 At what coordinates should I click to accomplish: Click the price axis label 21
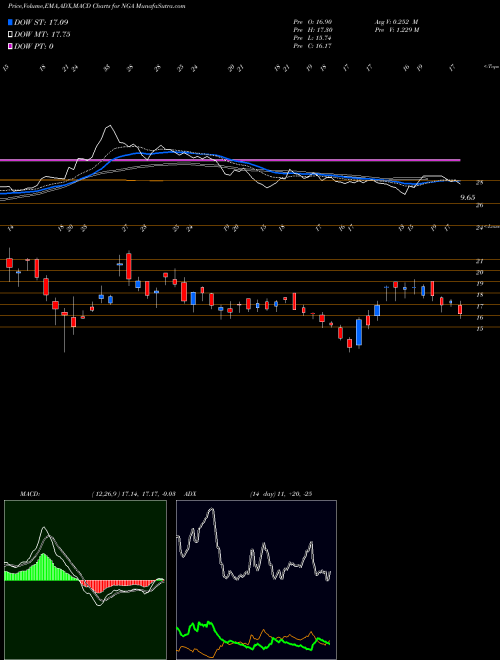pyautogui.click(x=479, y=261)
